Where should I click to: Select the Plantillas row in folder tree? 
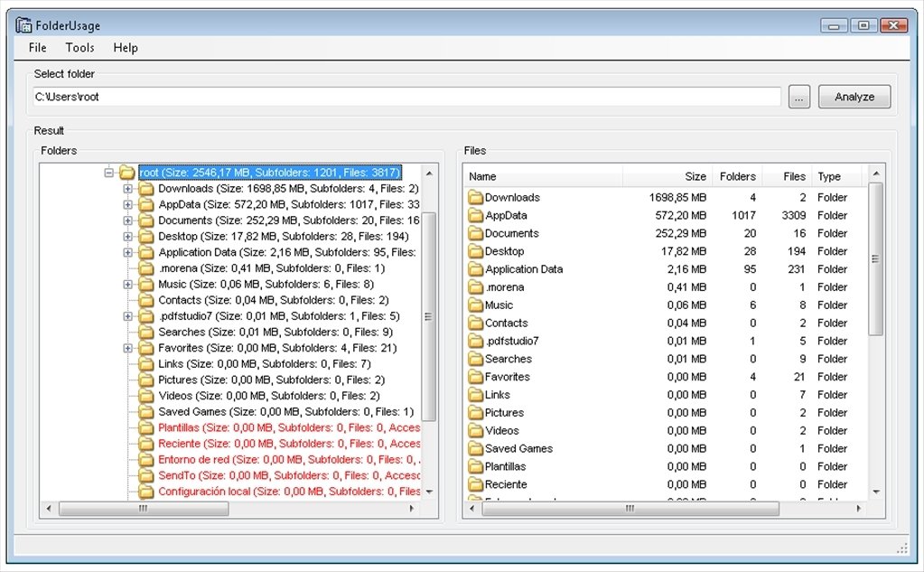tap(289, 427)
